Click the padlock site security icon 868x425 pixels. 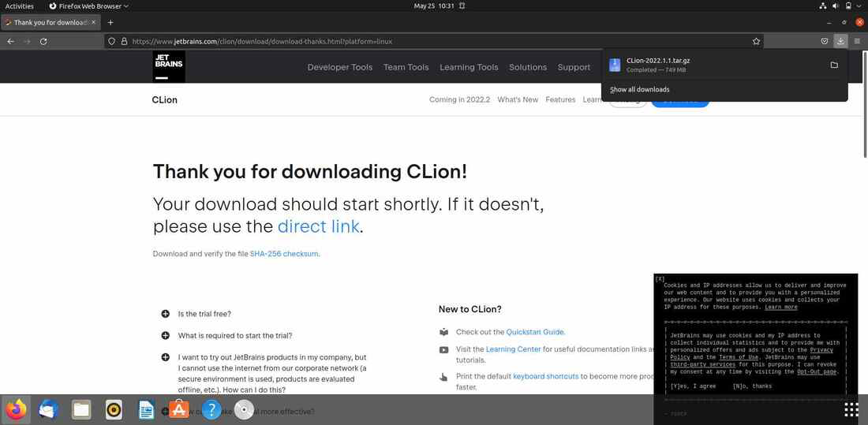tap(124, 42)
